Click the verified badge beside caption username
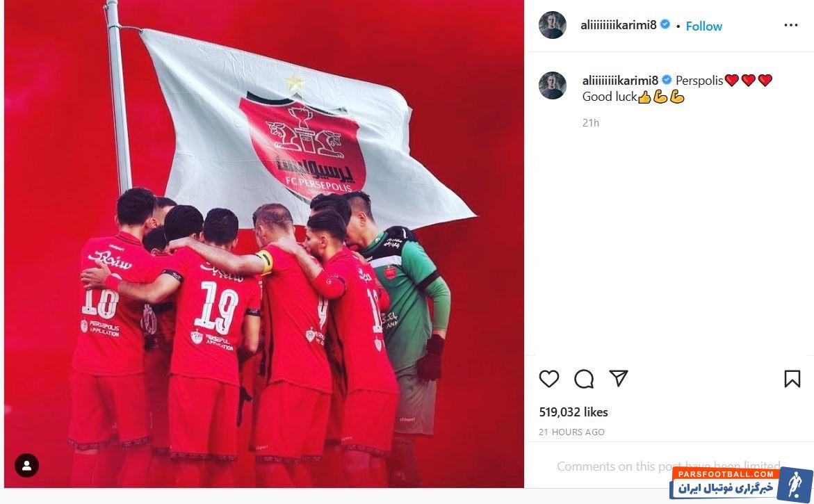Screen dimensions: 814x504 (x=667, y=80)
